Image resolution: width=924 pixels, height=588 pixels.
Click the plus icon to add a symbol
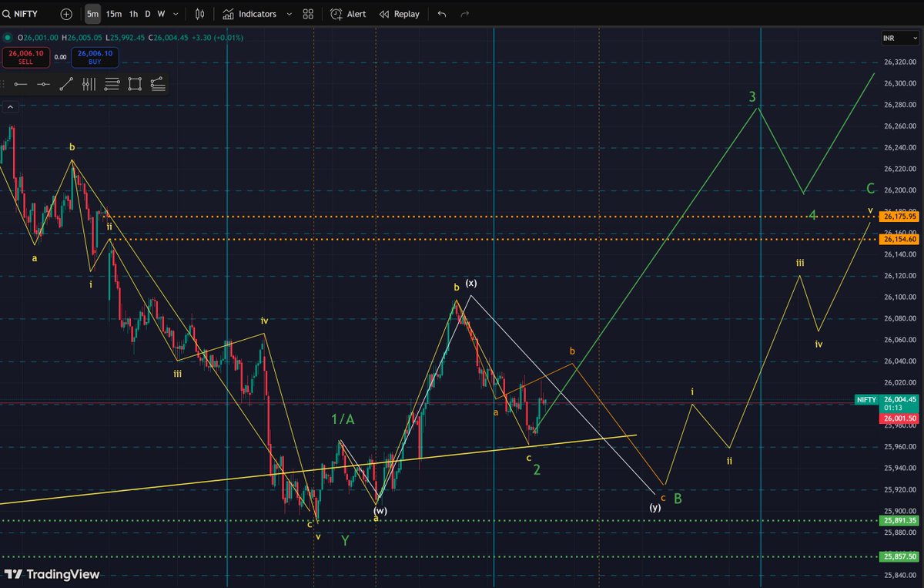pyautogui.click(x=65, y=14)
